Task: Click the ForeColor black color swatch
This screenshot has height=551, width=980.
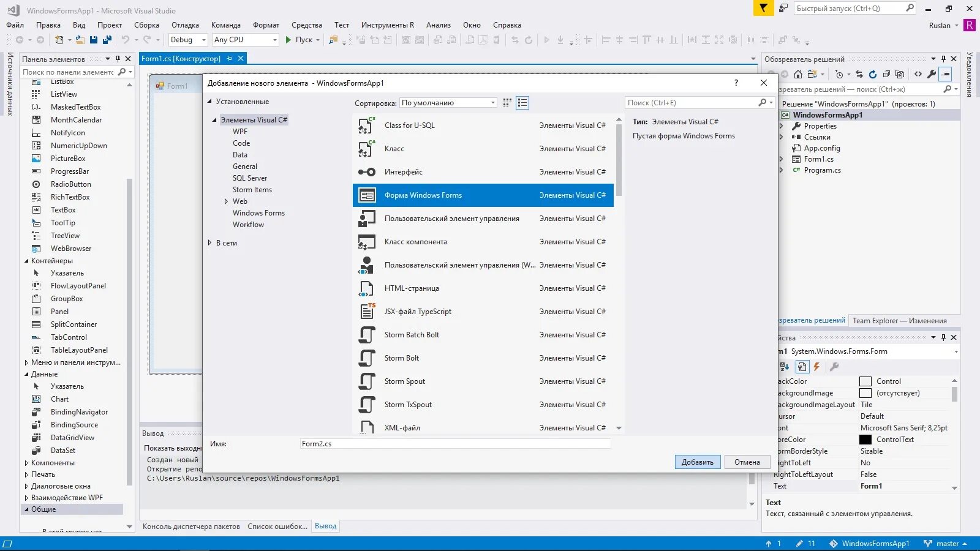Action: click(x=865, y=440)
